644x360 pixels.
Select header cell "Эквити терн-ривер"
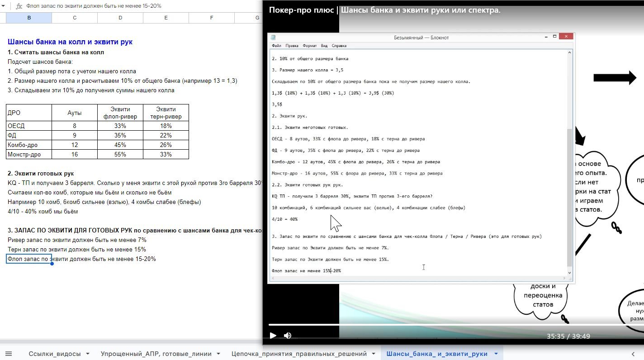pyautogui.click(x=166, y=113)
